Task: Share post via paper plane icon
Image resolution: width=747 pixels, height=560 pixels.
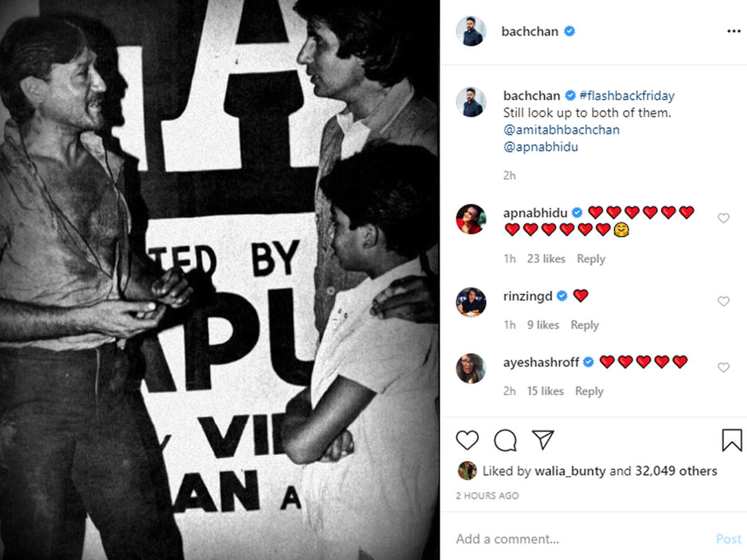Action: (x=543, y=440)
